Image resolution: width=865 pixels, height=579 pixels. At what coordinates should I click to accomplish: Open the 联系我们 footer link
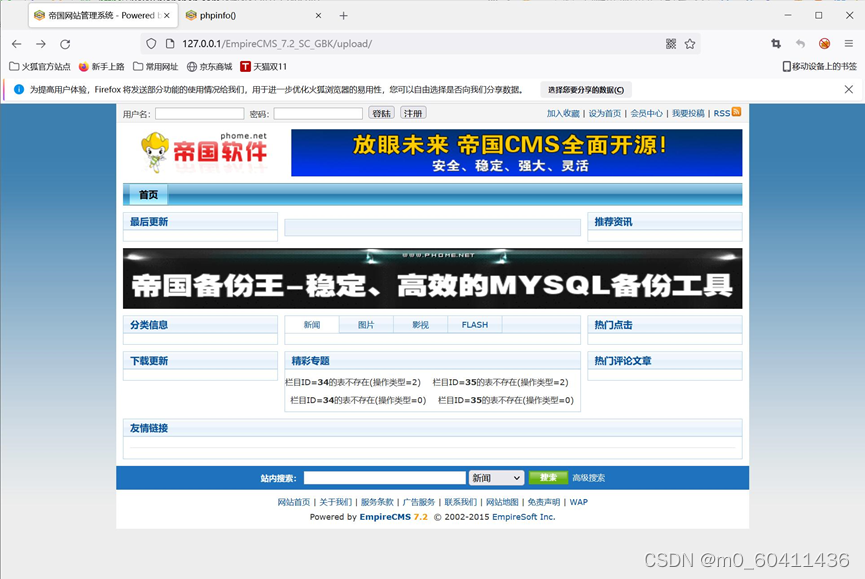[x=461, y=502]
